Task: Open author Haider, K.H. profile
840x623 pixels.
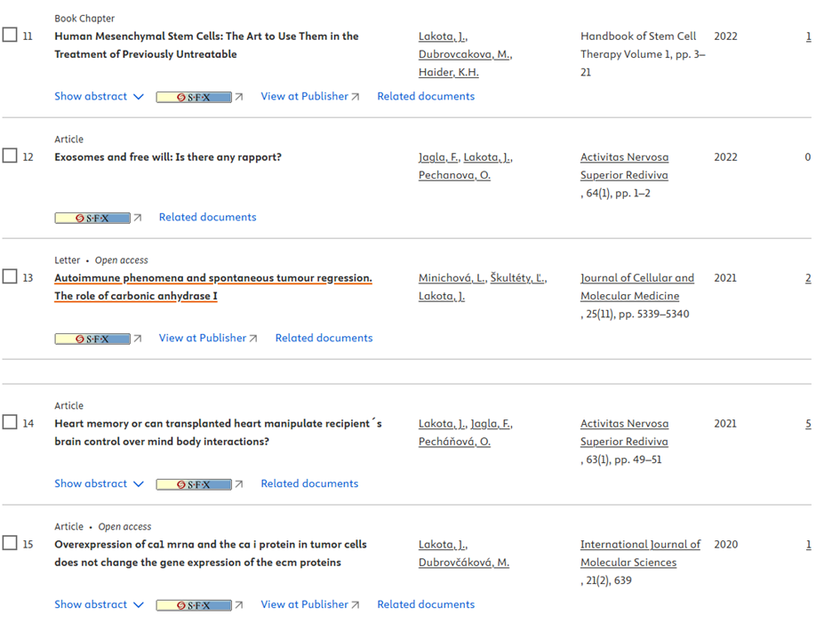Action: (x=448, y=72)
